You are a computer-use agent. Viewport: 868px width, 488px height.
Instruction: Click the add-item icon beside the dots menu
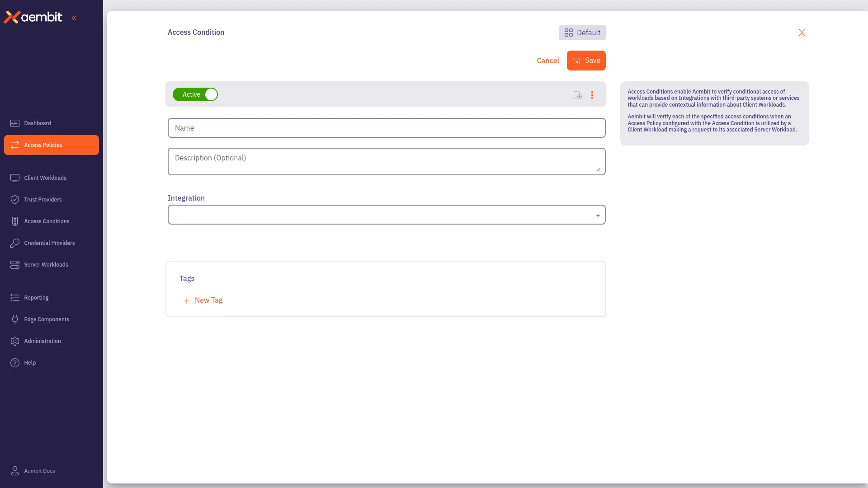[x=577, y=95]
